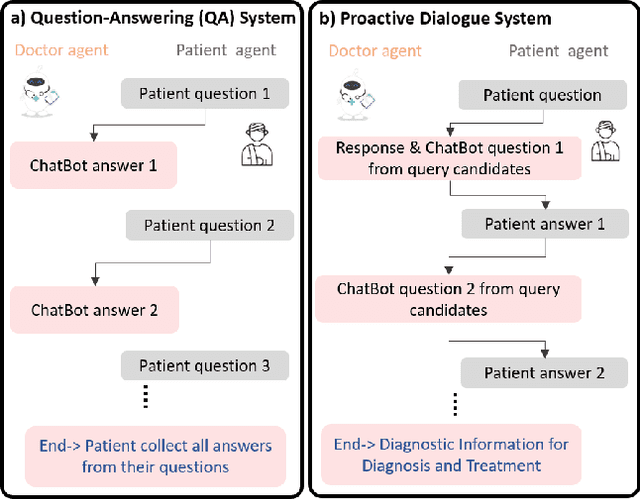Click the Patient question 2 box
This screenshot has height=499, width=640.
[x=208, y=225]
